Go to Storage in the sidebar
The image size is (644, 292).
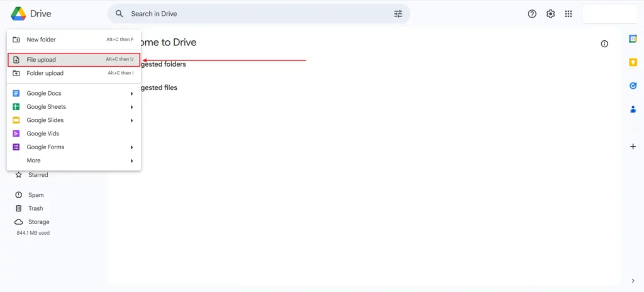38,222
